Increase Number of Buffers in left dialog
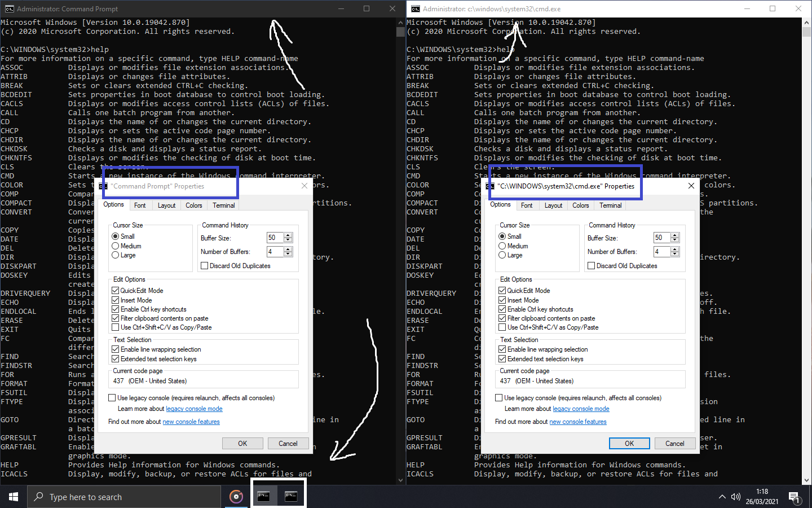 click(x=288, y=249)
